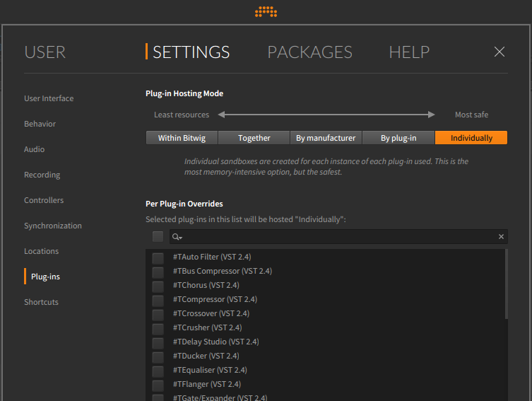The image size is (532, 401).
Task: Open the PACKAGES tab
Action: click(x=309, y=52)
